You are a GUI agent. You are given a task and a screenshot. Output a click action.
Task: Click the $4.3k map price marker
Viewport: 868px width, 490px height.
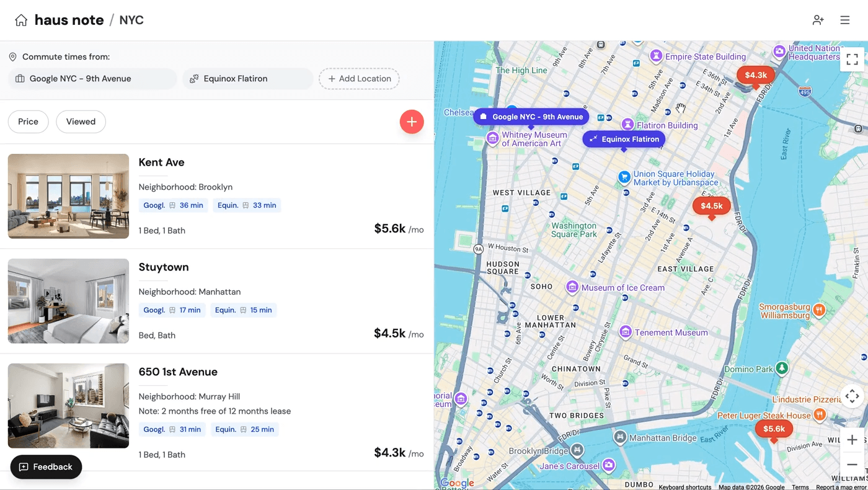(756, 76)
